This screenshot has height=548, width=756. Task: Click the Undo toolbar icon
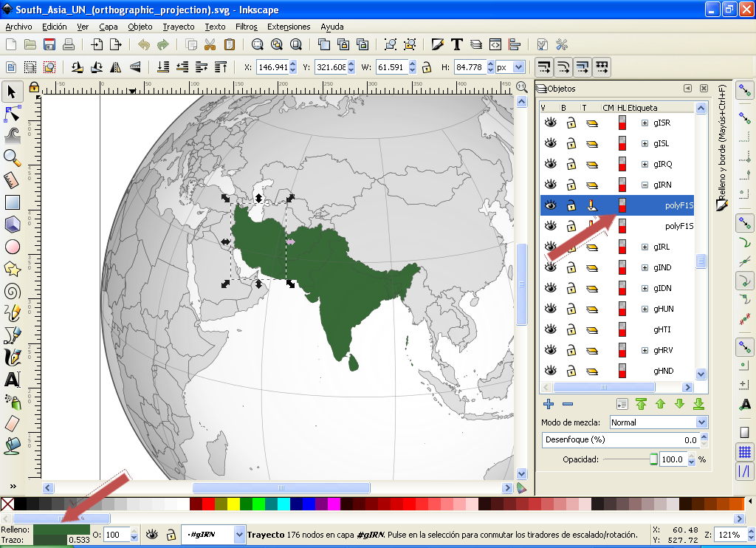(144, 45)
